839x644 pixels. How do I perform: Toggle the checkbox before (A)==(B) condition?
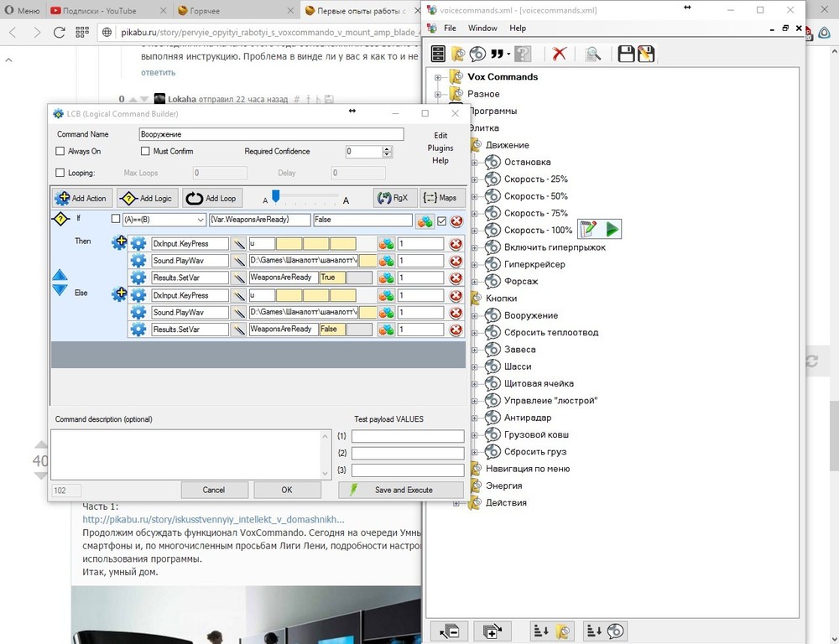(116, 219)
